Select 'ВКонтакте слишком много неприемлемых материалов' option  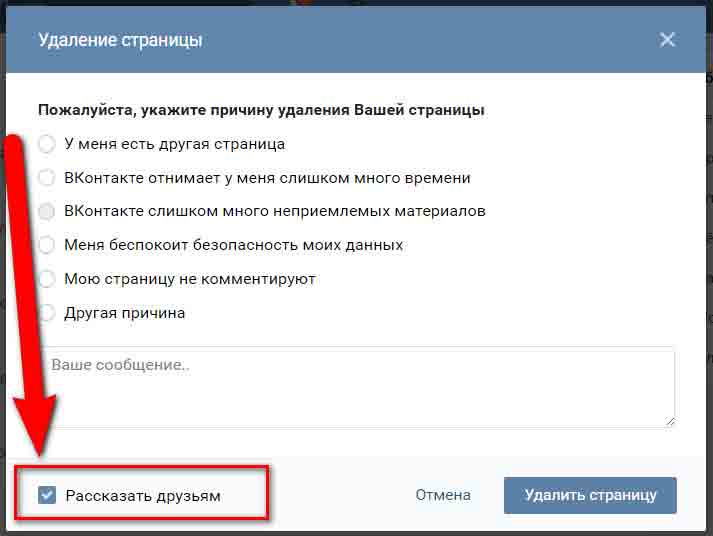tap(46, 211)
